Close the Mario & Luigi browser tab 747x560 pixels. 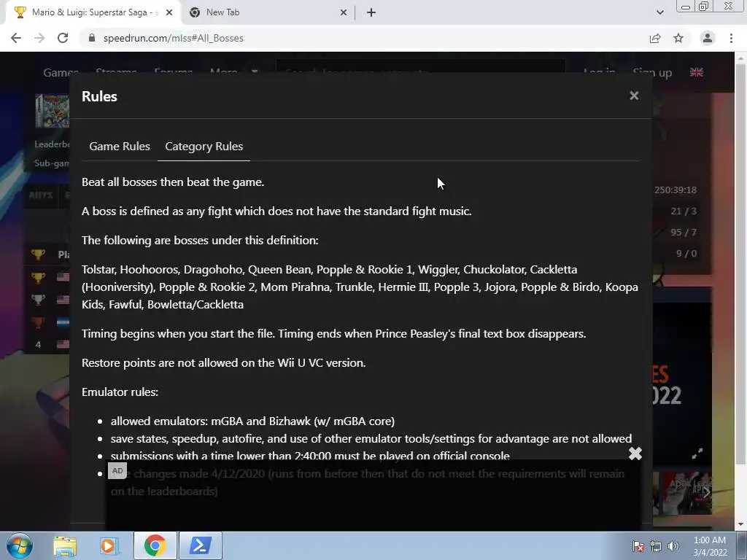(169, 12)
